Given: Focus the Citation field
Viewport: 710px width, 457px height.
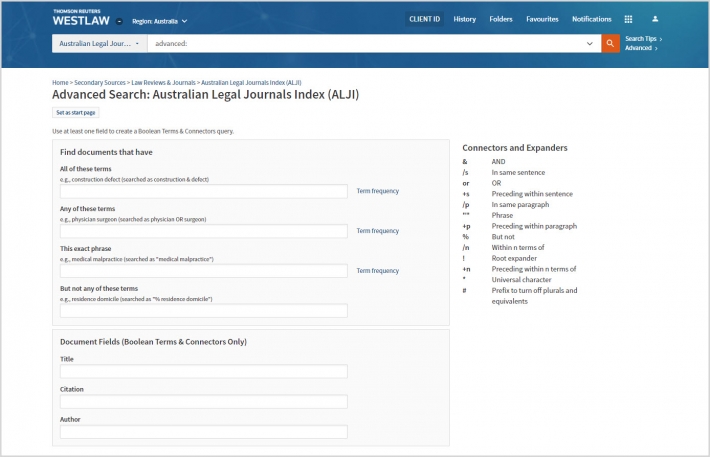Looking at the screenshot, I should [204, 402].
